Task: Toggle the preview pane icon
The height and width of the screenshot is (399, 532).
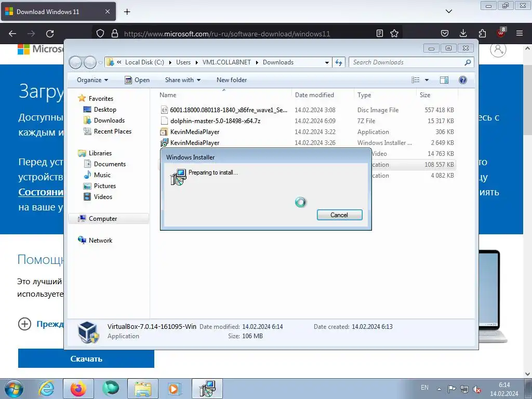Action: pyautogui.click(x=444, y=80)
